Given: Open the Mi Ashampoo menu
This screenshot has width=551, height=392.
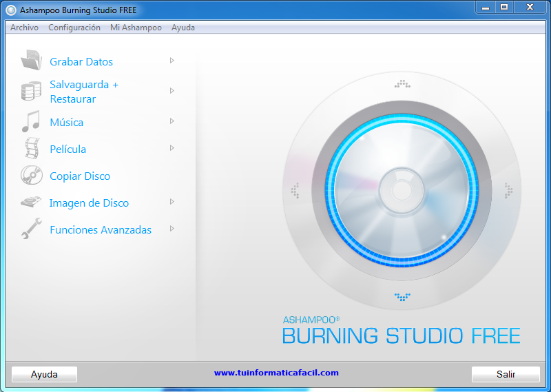Looking at the screenshot, I should point(136,28).
